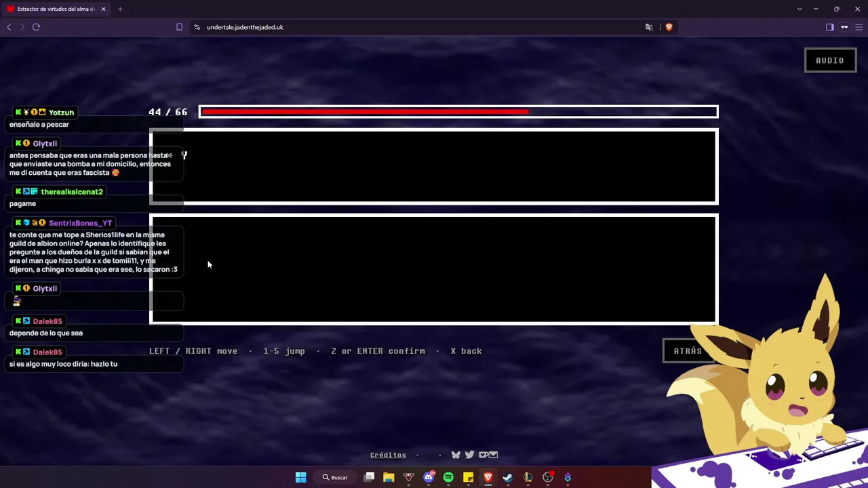Click the chat message "depende de lo que sea"
Image resolution: width=868 pixels, height=488 pixels.
(x=46, y=333)
